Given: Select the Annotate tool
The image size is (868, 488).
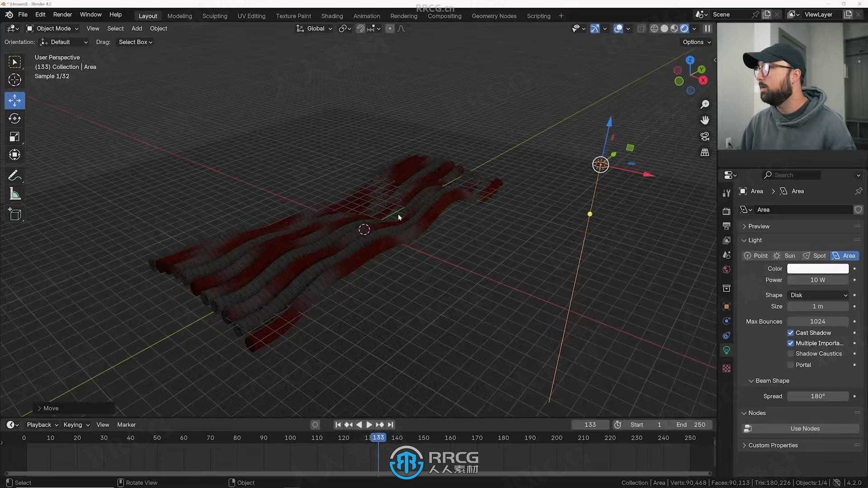Looking at the screenshot, I should click(15, 175).
